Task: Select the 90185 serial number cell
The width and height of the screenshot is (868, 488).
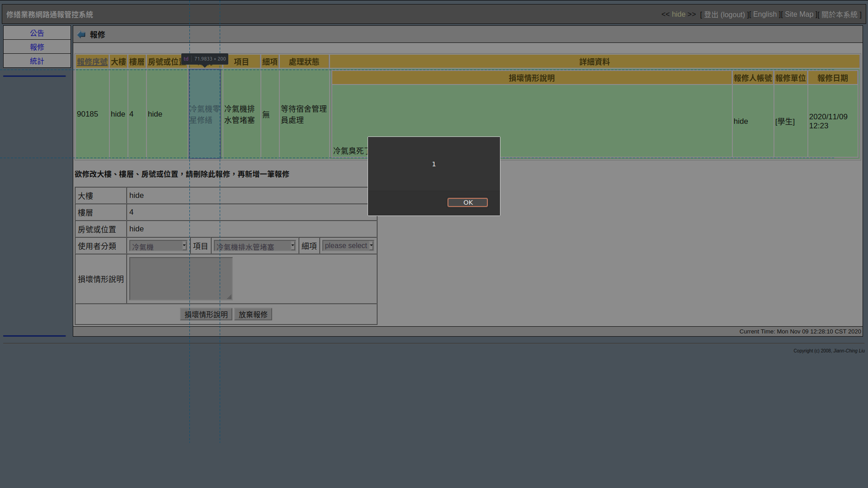Action: (x=92, y=114)
